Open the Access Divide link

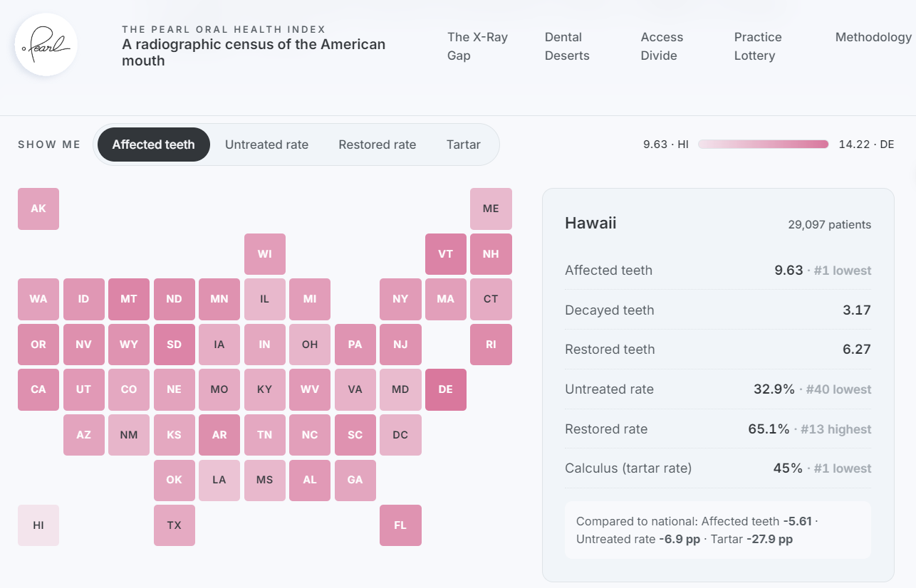662,46
